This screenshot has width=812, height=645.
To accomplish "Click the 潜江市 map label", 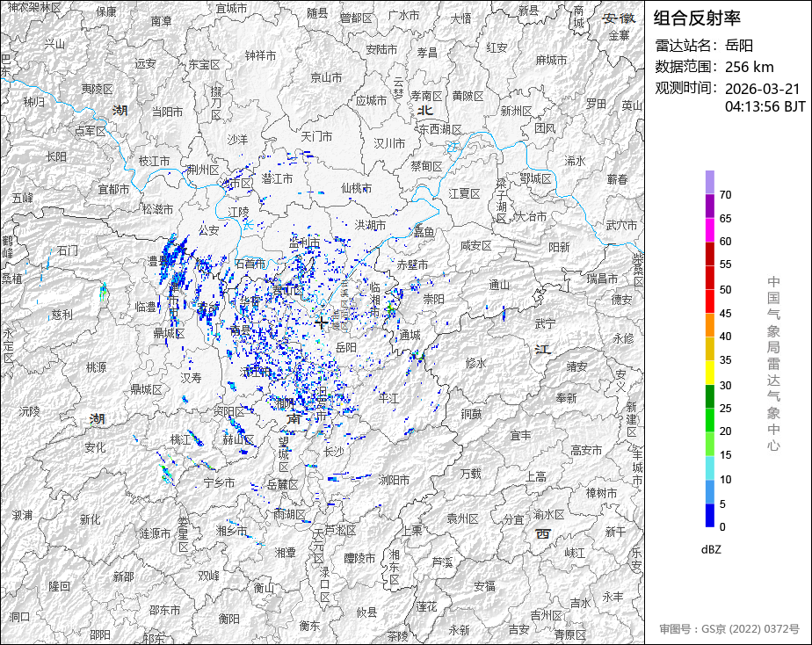I will pos(277,178).
